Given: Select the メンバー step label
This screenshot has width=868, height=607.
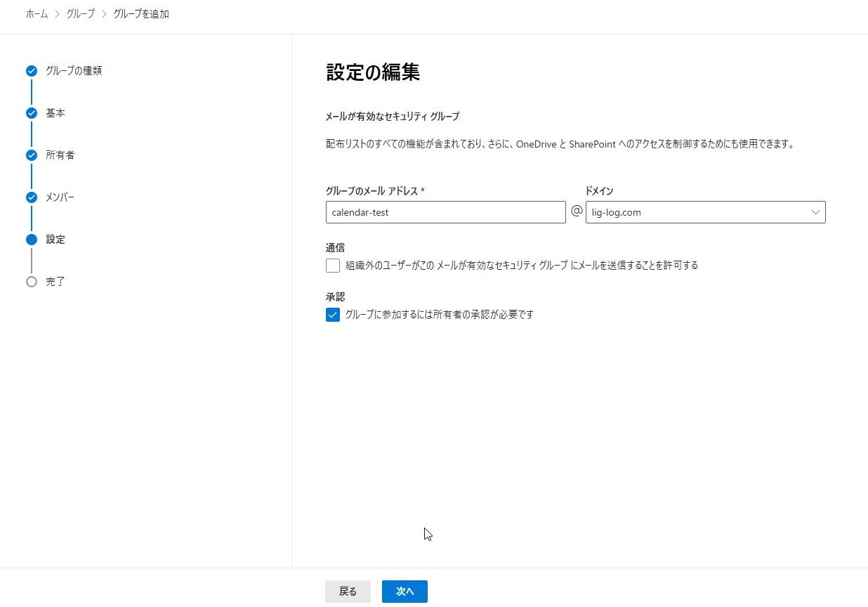Looking at the screenshot, I should click(x=60, y=197).
